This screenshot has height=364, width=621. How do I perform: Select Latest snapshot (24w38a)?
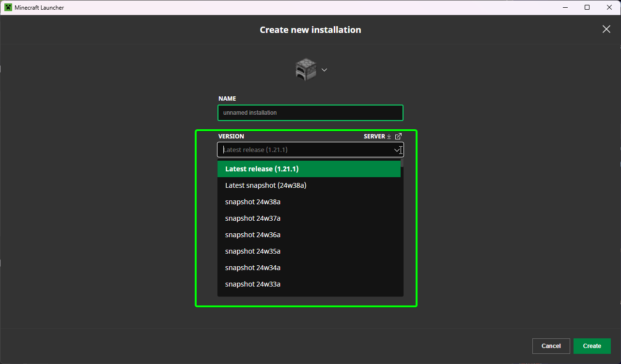pyautogui.click(x=309, y=185)
